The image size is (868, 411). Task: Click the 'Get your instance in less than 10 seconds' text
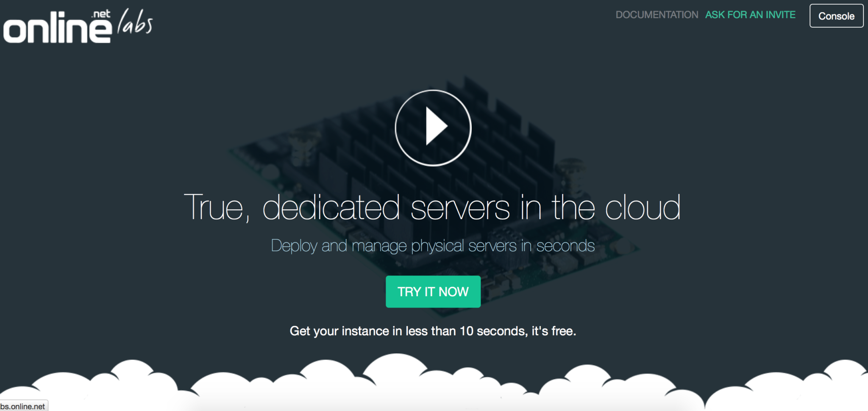pos(433,331)
